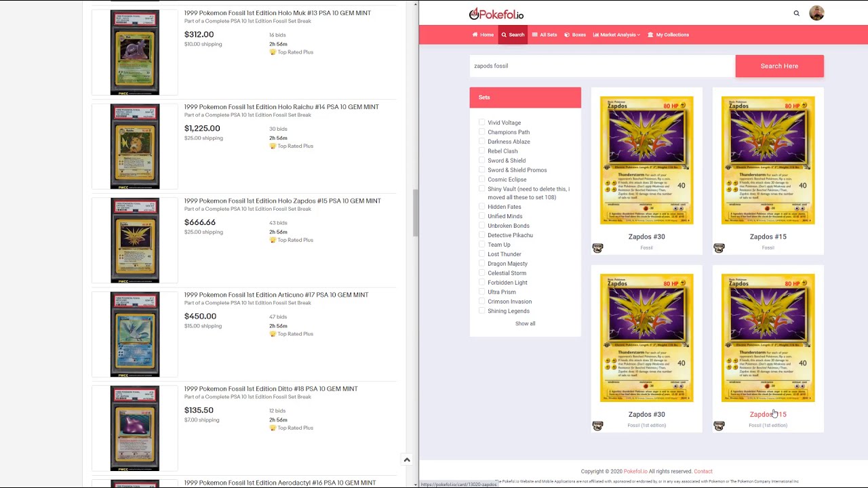The image size is (868, 488).
Task: Tick the Vivid Voltage set checkbox
Action: click(x=482, y=123)
